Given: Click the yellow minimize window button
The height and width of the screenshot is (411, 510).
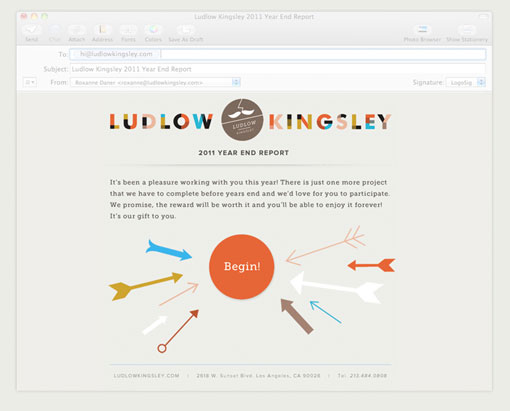Looking at the screenshot, I should [x=34, y=16].
